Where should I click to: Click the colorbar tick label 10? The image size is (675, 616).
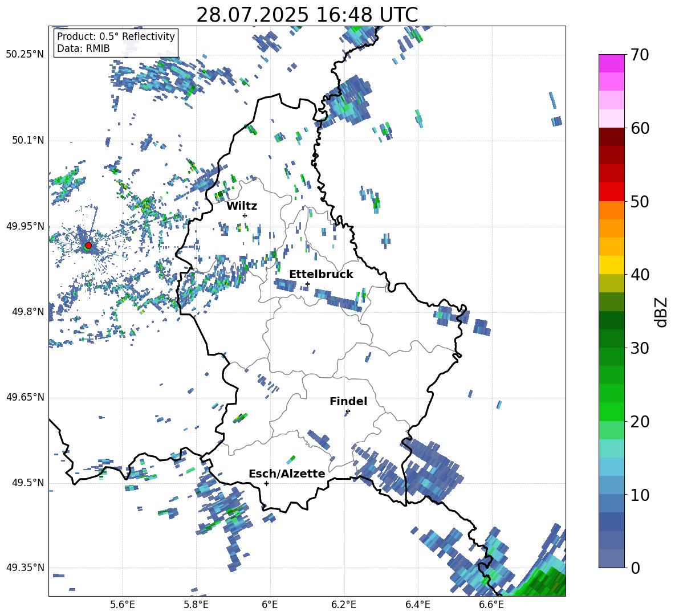click(x=640, y=495)
